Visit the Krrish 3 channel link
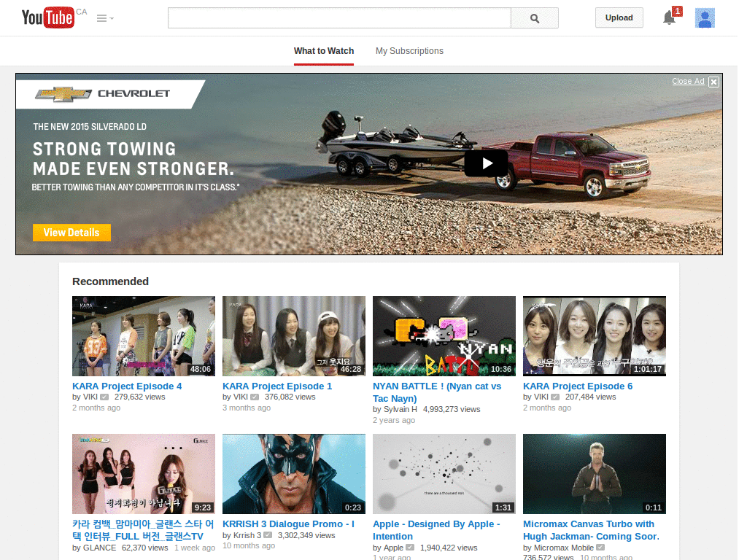Viewport: 747px width, 560px height. tap(247, 535)
